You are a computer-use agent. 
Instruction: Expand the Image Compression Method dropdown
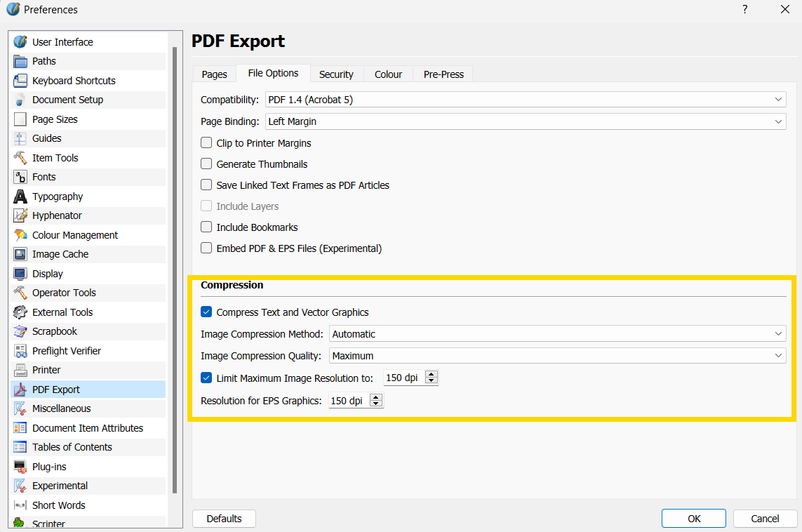click(557, 334)
